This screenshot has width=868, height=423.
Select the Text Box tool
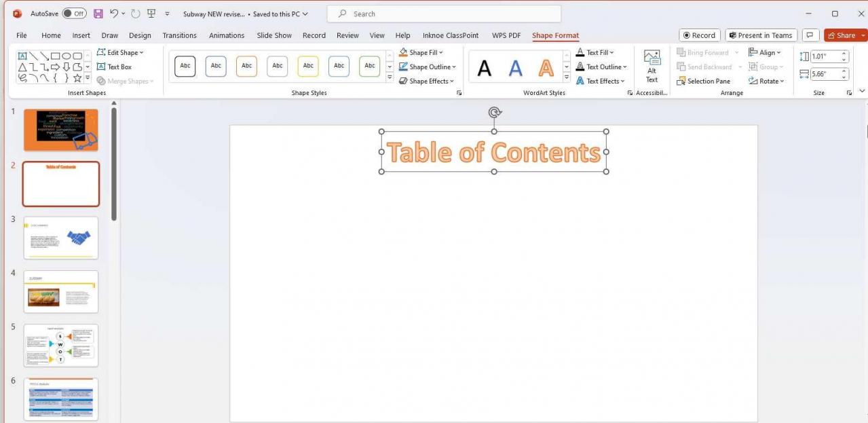click(116, 67)
